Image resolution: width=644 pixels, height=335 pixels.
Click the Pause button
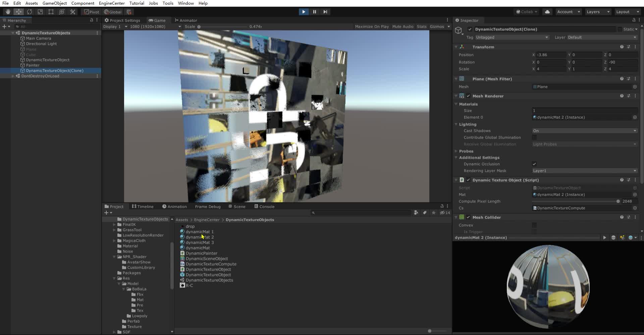(x=314, y=12)
